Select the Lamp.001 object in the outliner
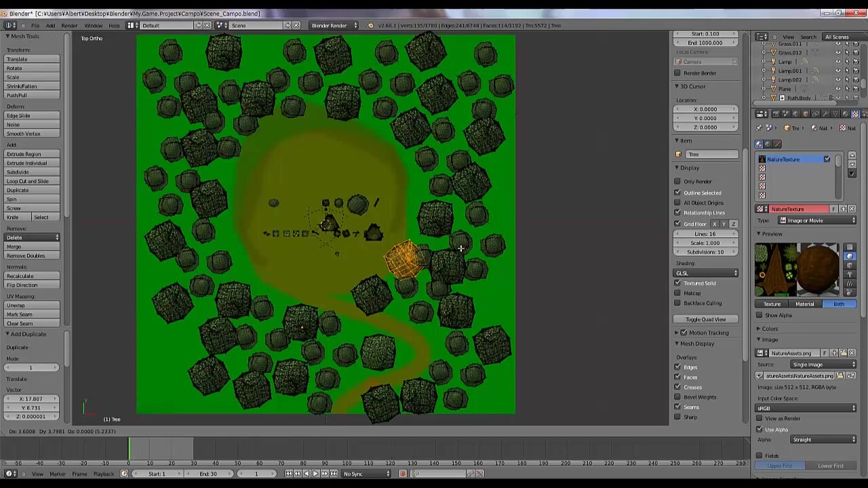This screenshot has width=868, height=488. click(x=790, y=70)
